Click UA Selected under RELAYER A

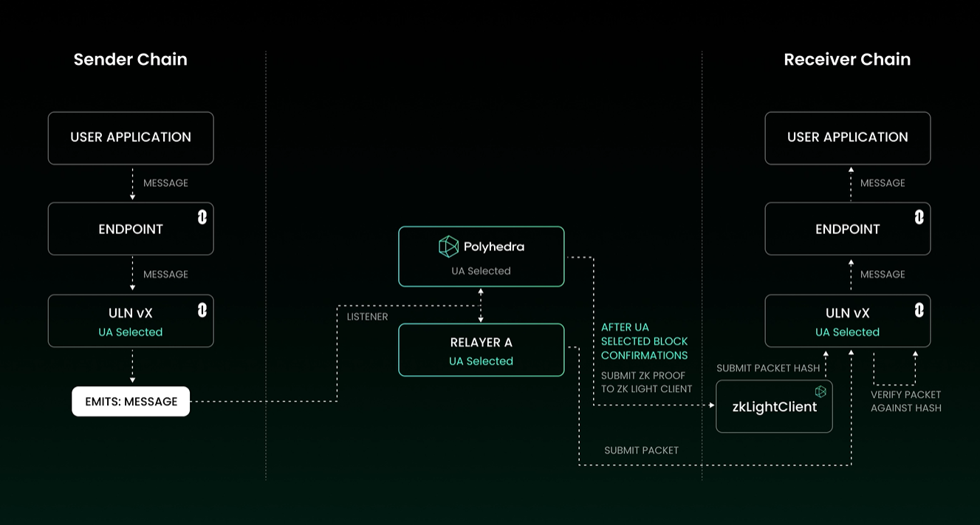[x=482, y=361]
